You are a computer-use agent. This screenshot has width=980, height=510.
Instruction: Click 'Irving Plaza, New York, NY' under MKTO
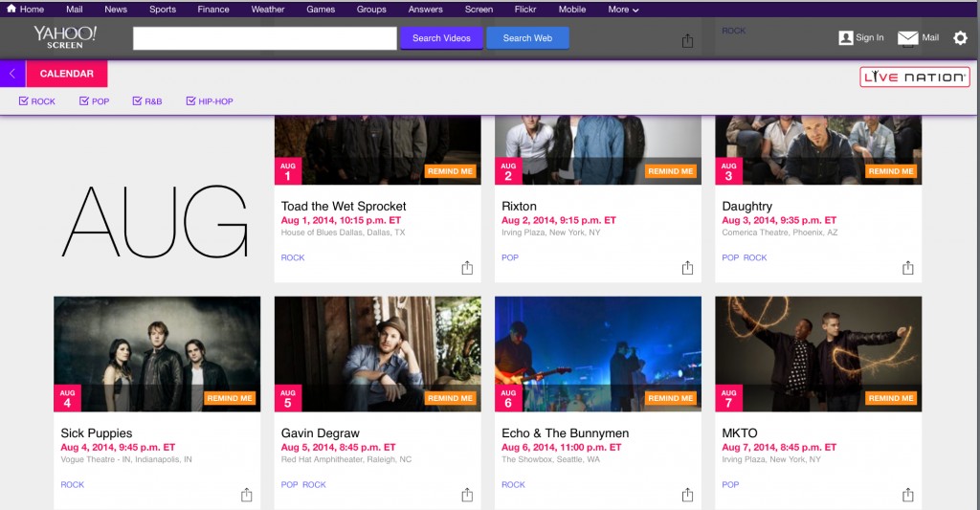click(771, 459)
